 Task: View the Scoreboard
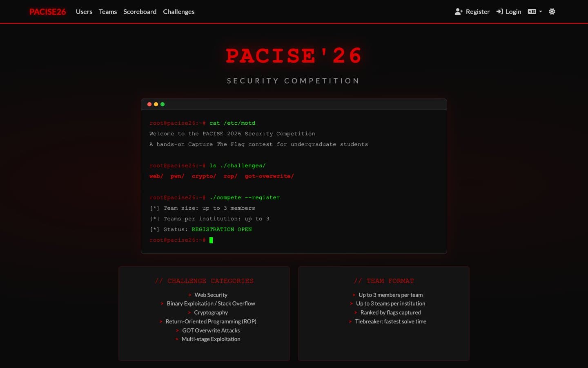coord(140,11)
